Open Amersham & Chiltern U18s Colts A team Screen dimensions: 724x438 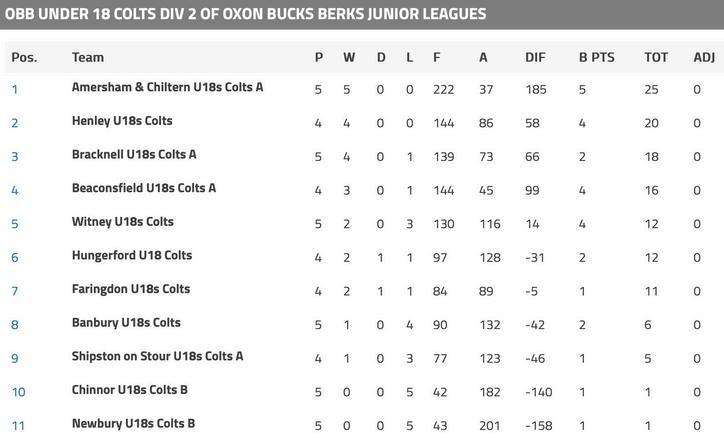click(167, 88)
